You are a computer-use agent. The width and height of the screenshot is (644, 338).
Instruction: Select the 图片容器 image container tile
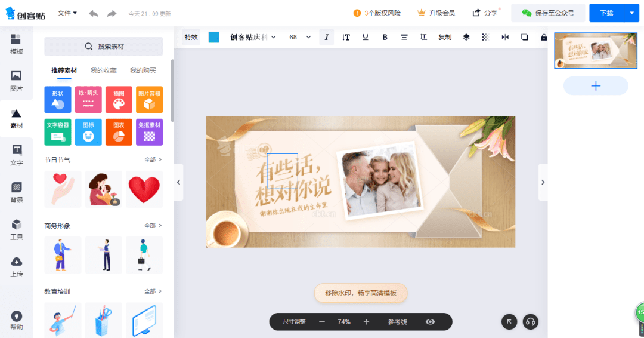(x=149, y=100)
